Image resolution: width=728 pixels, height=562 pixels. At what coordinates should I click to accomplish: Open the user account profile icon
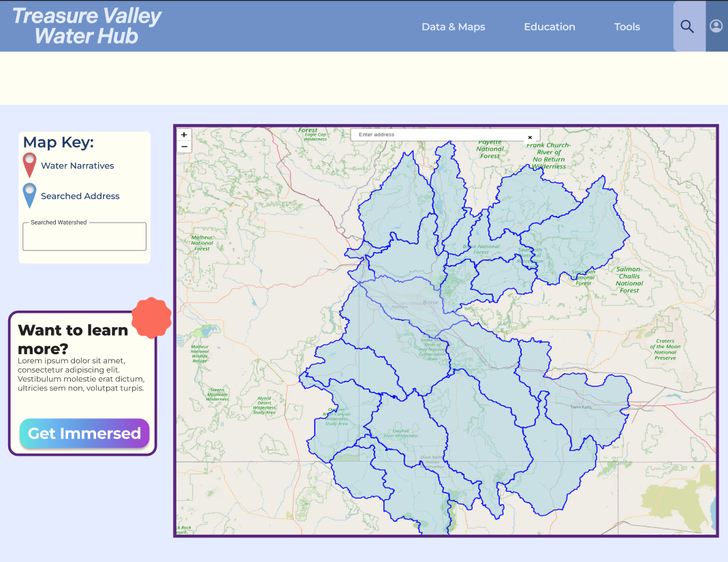pyautogui.click(x=716, y=27)
